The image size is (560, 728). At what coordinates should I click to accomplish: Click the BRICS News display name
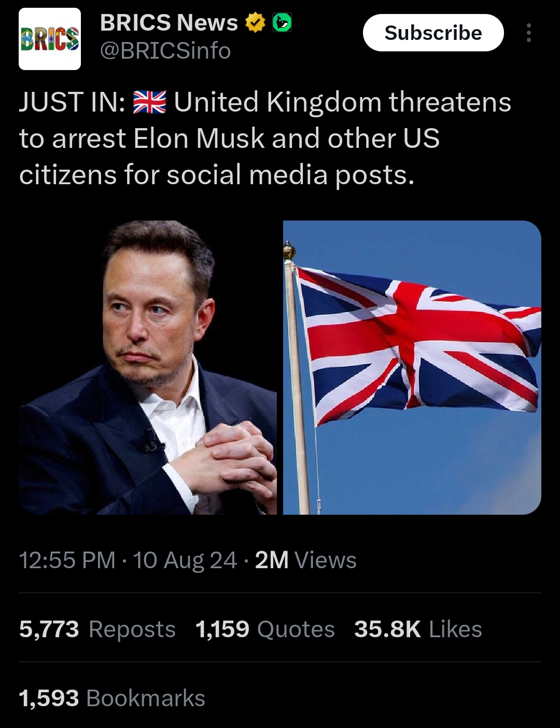(169, 23)
